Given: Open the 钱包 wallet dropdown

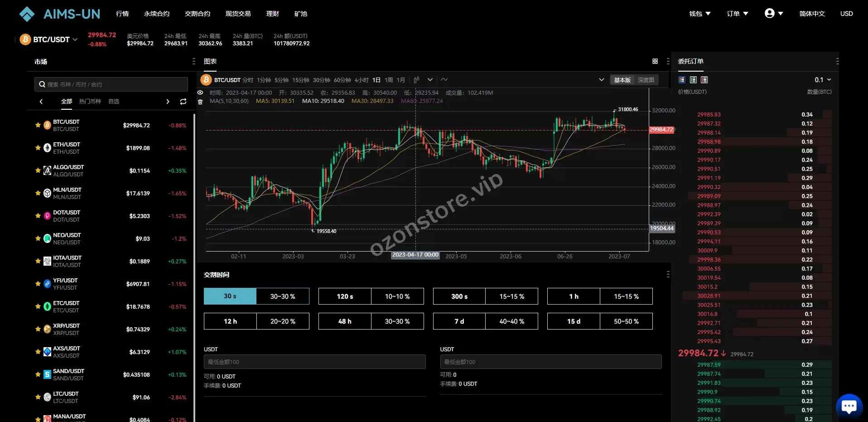Looking at the screenshot, I should pos(699,14).
